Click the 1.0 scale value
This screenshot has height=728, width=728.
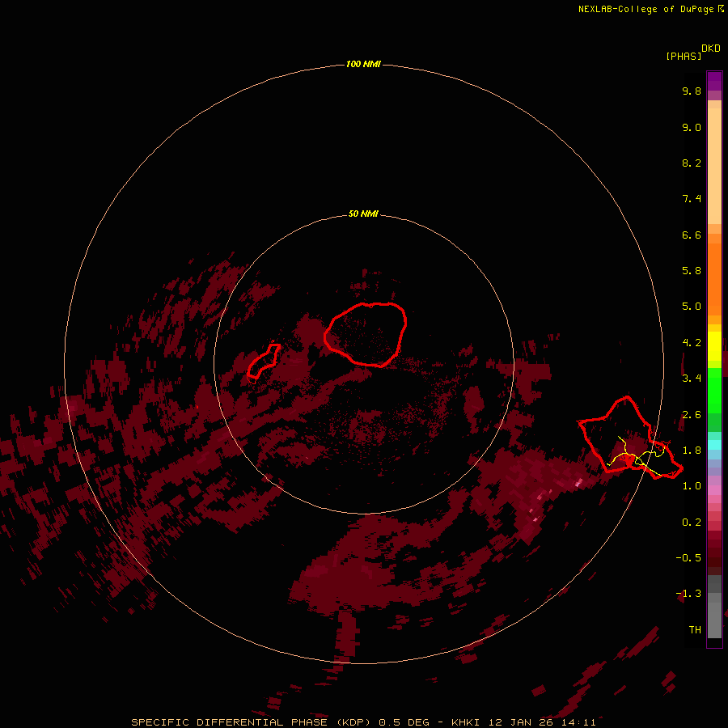692,486
